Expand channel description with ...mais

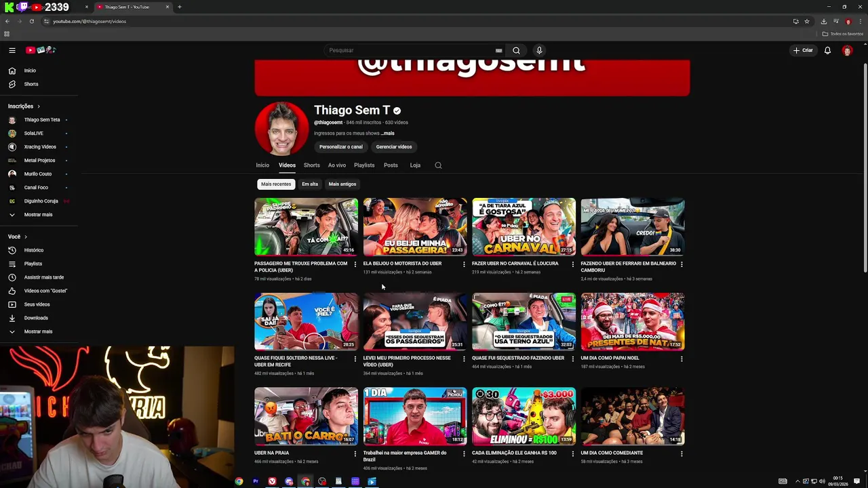[x=387, y=134]
